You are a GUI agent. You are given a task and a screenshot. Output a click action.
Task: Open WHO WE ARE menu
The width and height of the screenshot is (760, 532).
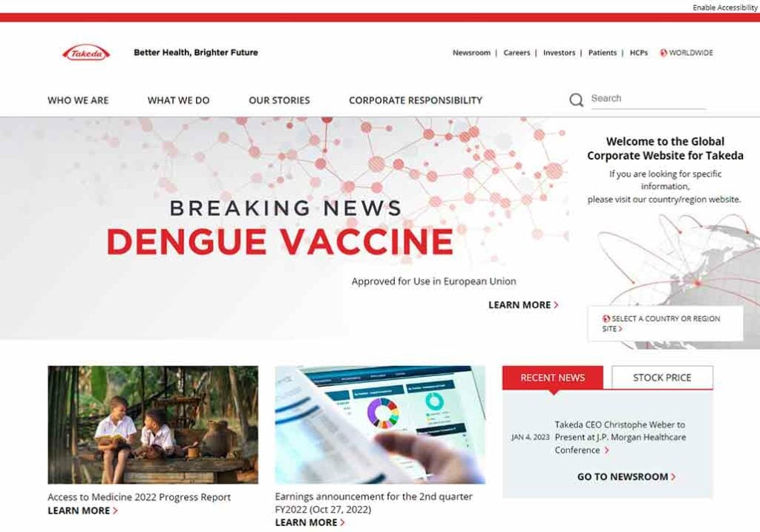click(x=78, y=100)
